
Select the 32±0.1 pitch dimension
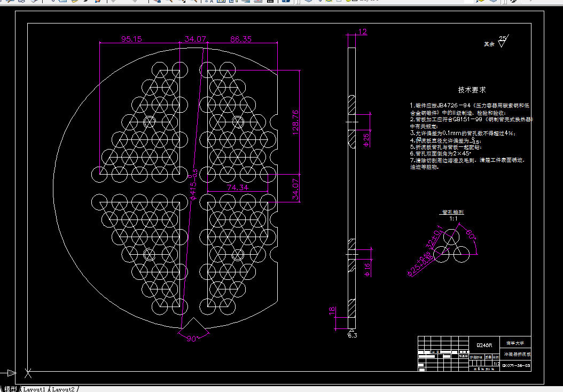point(434,236)
